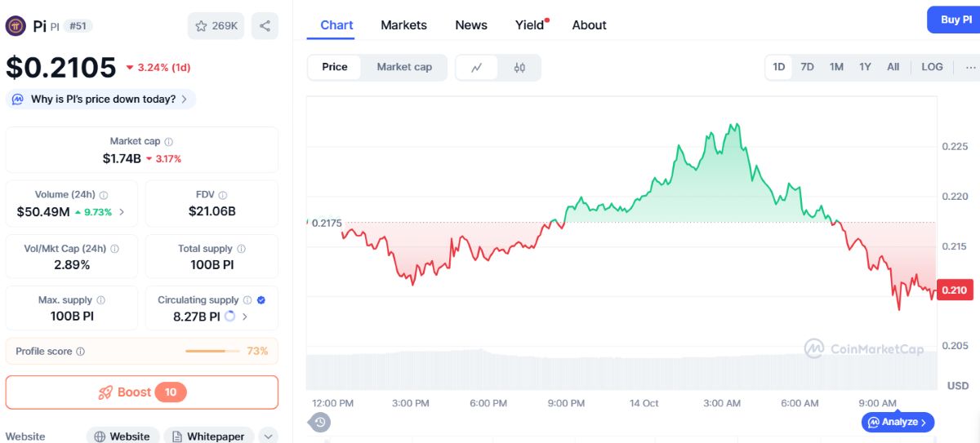
Task: Expand the Volume (24h) details arrow
Action: 122,212
